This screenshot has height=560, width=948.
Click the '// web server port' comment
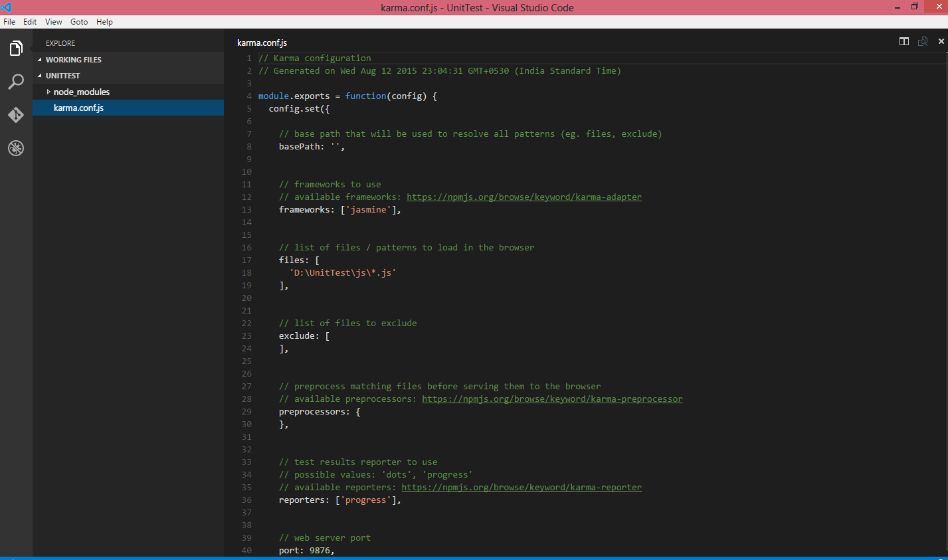pyautogui.click(x=325, y=538)
